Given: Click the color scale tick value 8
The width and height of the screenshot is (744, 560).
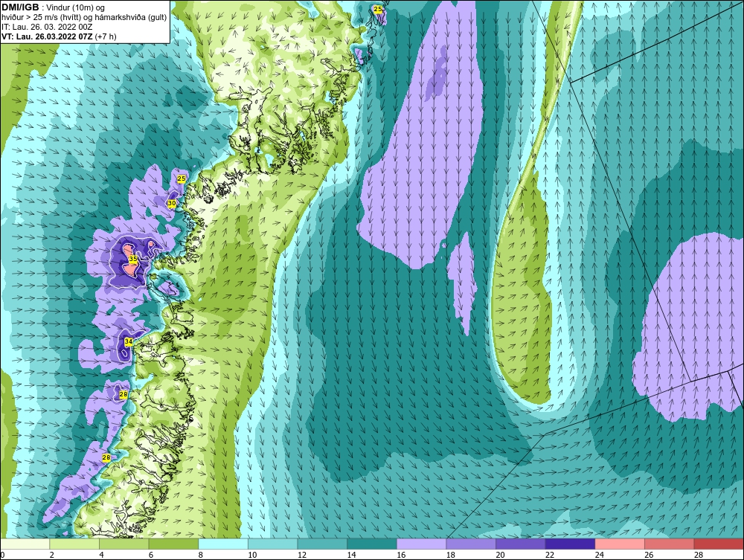Looking at the screenshot, I should pyautogui.click(x=201, y=556).
